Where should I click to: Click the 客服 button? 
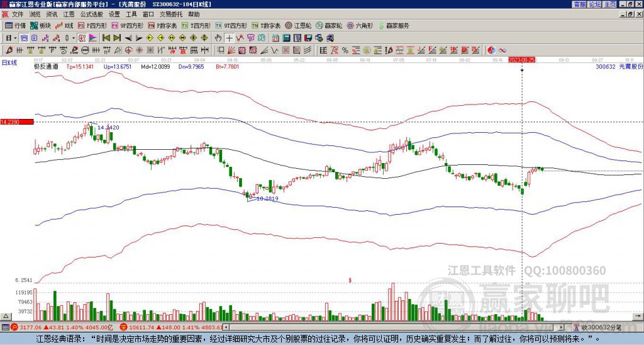579,4
